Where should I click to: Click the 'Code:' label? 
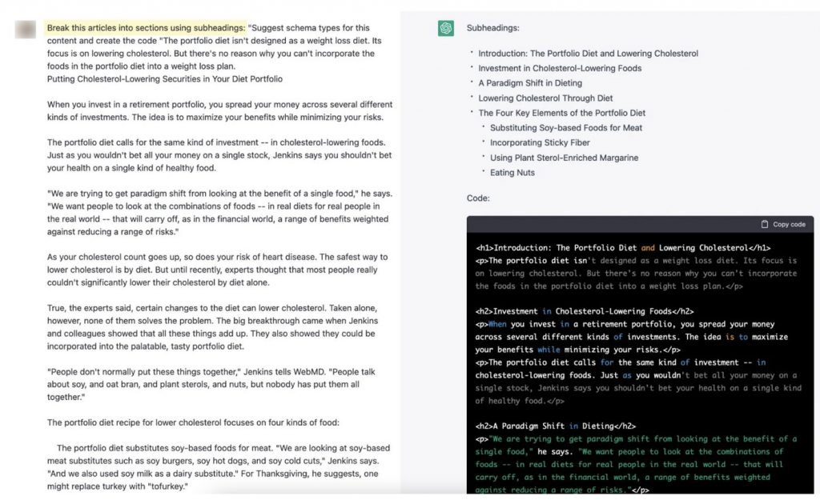[x=478, y=198]
